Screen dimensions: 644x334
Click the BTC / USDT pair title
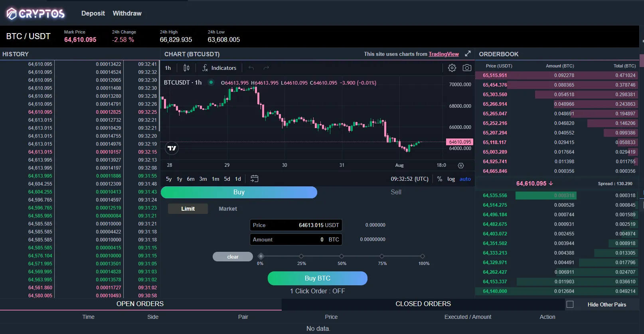tap(28, 36)
